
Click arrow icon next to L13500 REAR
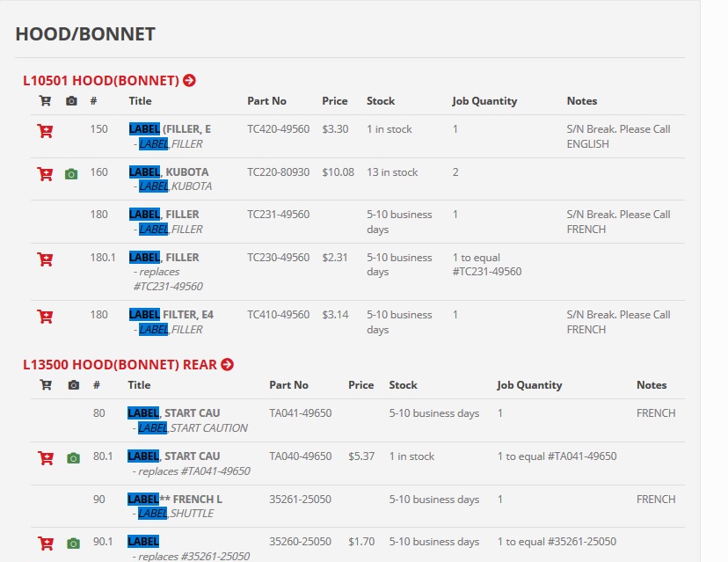point(227,365)
